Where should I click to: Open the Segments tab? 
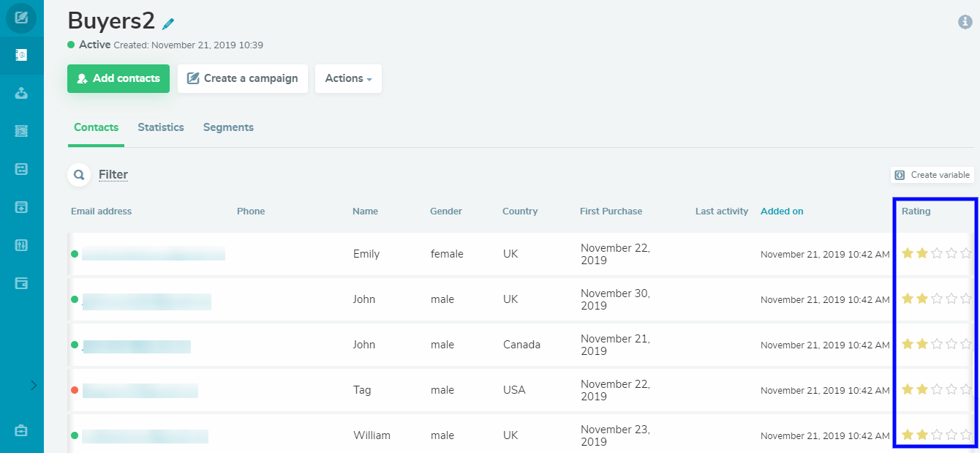pyautogui.click(x=228, y=127)
